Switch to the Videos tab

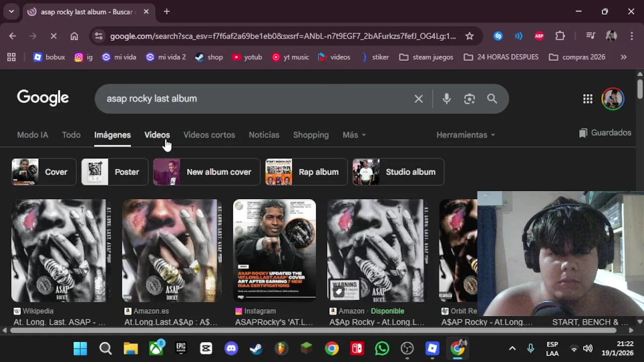pos(157,135)
